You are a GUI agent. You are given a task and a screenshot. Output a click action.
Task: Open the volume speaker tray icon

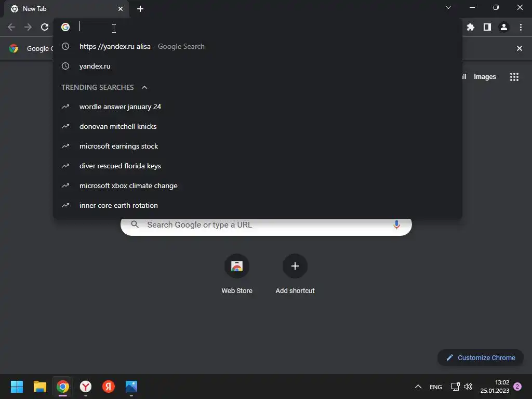coord(468,387)
